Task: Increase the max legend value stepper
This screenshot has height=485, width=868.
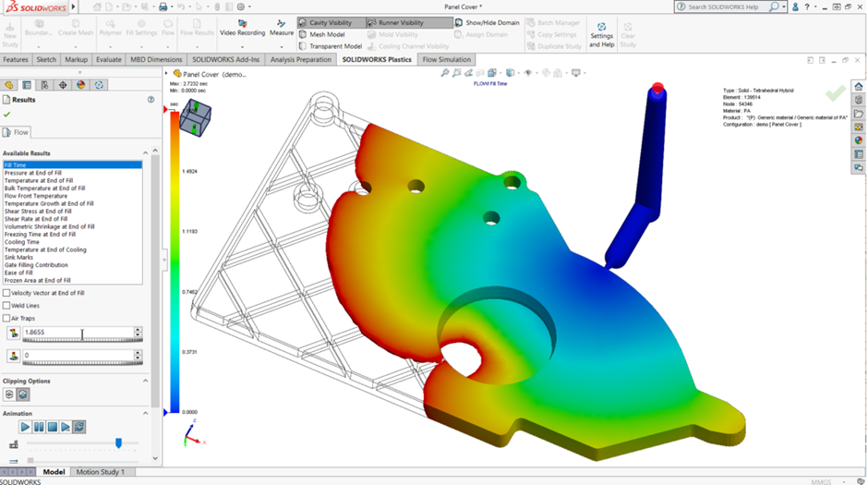Action: (138, 330)
